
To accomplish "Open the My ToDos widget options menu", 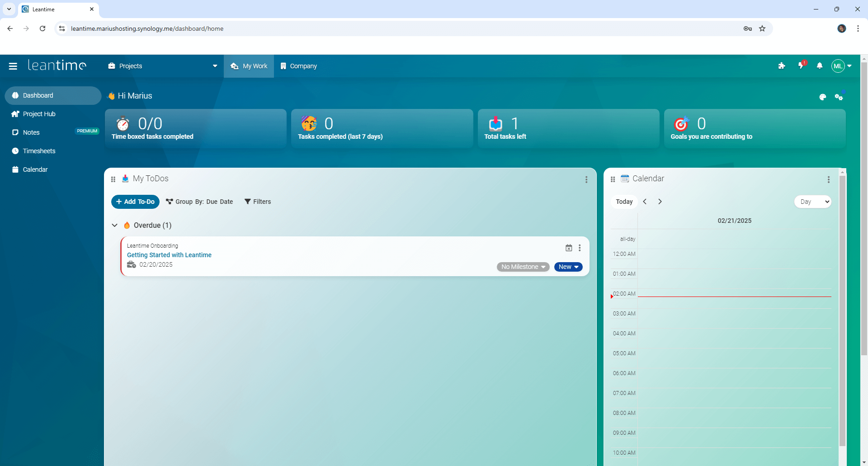I will (586, 179).
